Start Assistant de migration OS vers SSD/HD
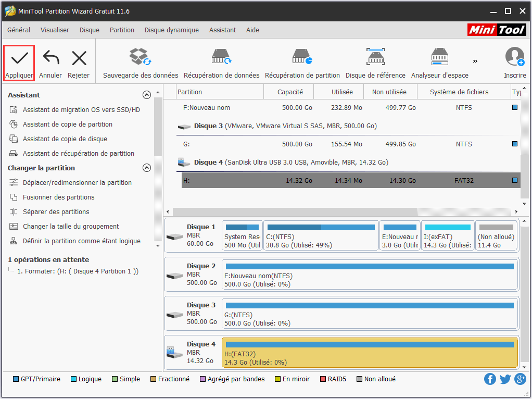The width and height of the screenshot is (532, 399). tap(81, 110)
